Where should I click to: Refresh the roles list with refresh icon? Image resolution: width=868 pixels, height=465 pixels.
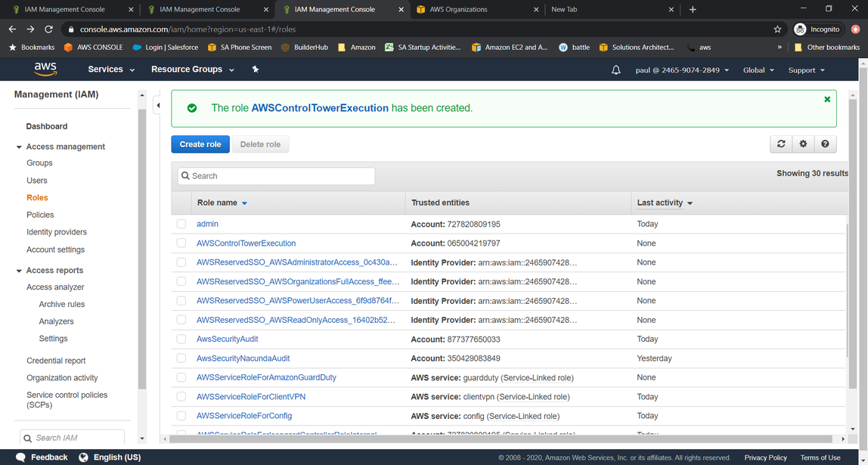click(781, 144)
